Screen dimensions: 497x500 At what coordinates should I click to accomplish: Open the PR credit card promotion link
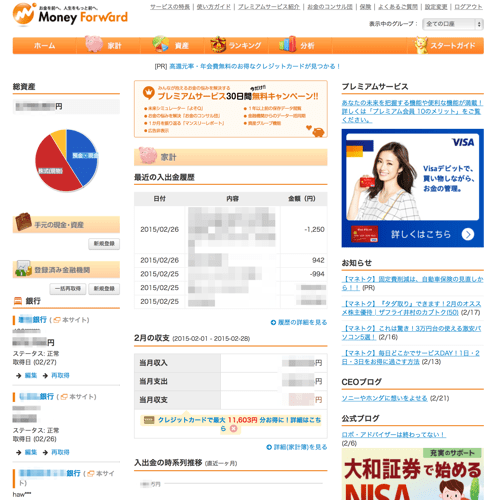click(254, 66)
